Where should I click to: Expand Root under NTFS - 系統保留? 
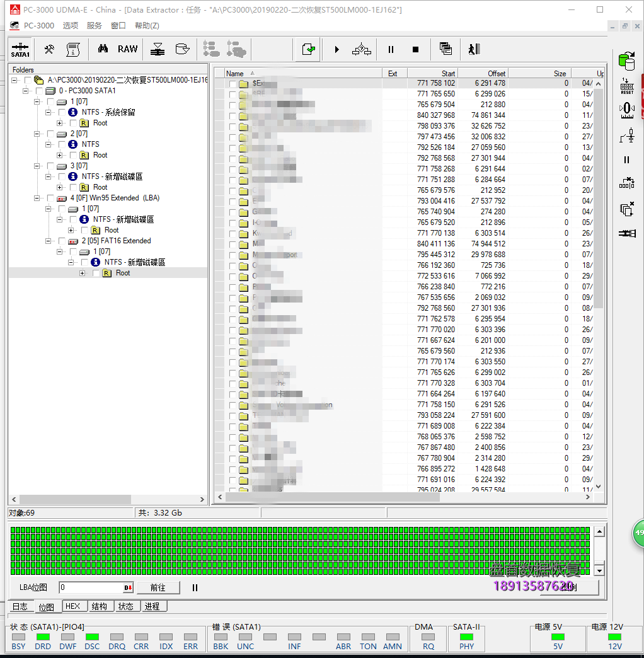[x=59, y=123]
